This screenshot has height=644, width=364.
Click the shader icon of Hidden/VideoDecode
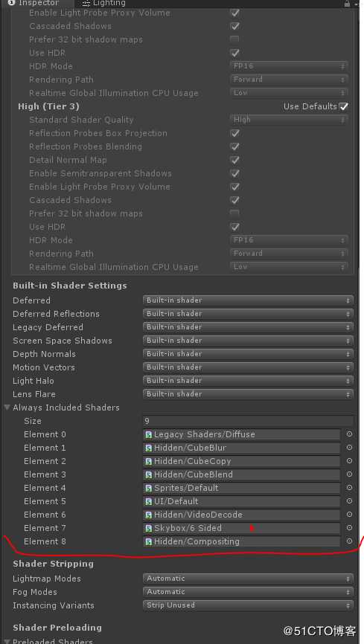148,515
